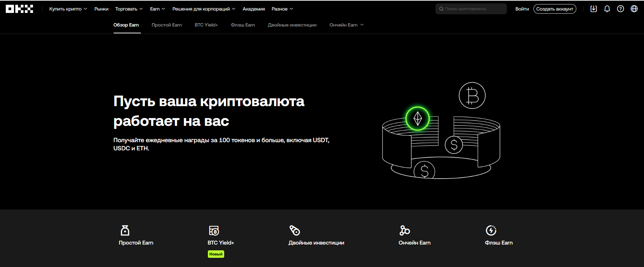Image resolution: width=644 pixels, height=267 pixels.
Task: Expand the Купить крипто menu
Action: [x=68, y=9]
